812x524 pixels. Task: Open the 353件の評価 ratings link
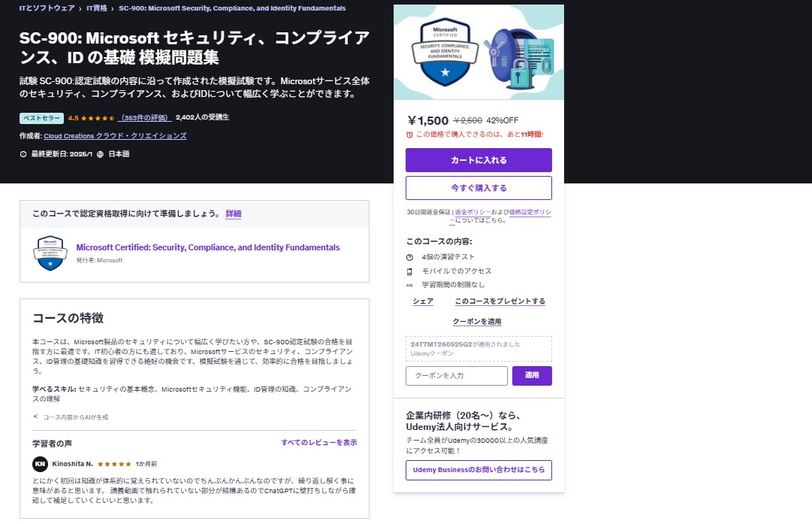[144, 117]
